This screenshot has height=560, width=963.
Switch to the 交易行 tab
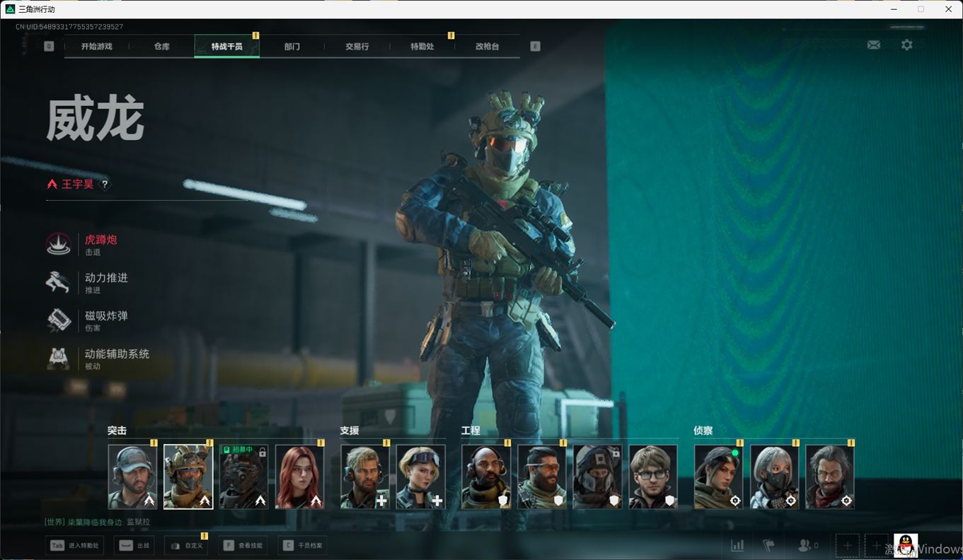pyautogui.click(x=357, y=47)
